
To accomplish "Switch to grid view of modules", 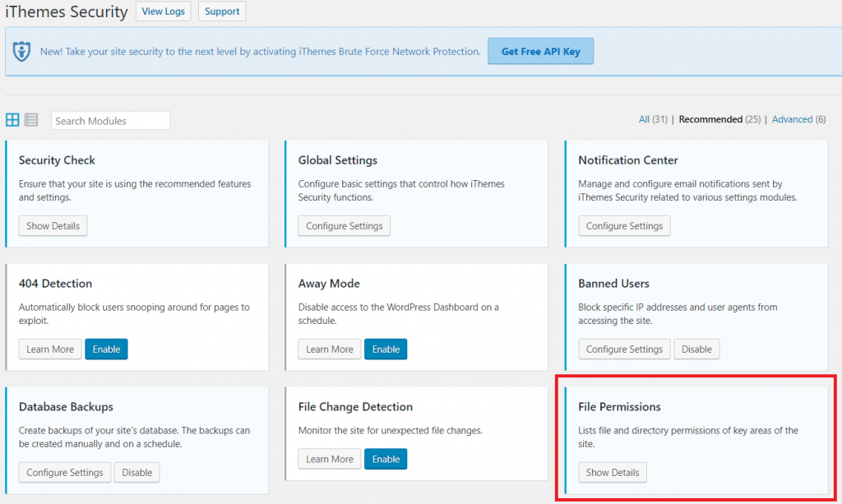I will coord(12,120).
